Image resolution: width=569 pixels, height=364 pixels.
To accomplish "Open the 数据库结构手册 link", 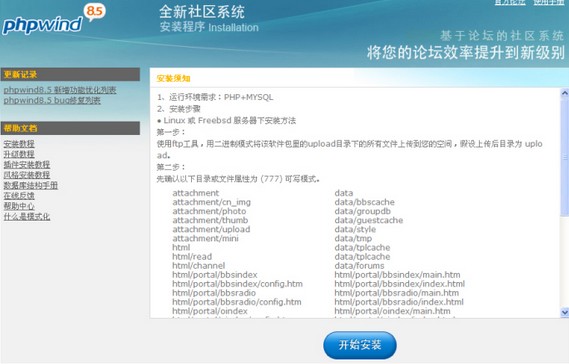I will click(30, 185).
